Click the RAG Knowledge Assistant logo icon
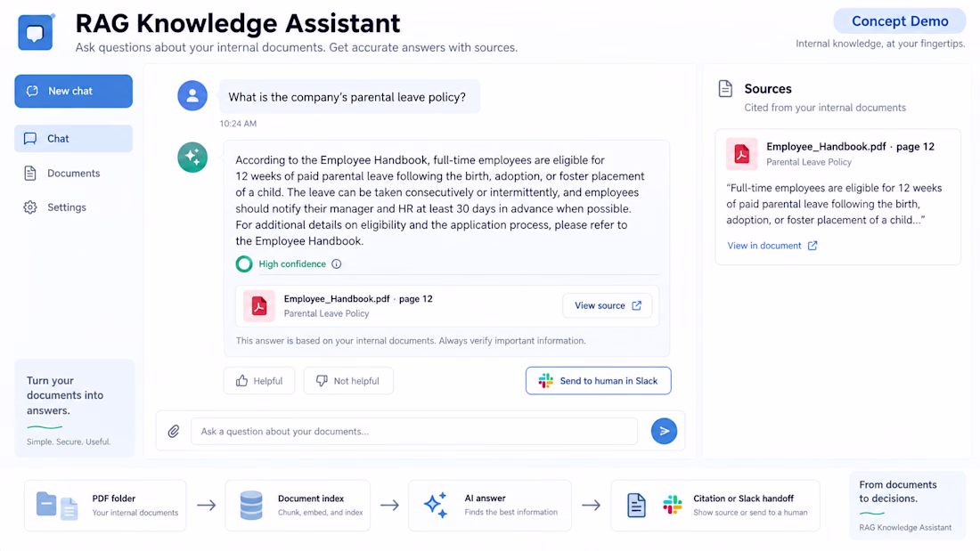 click(36, 32)
